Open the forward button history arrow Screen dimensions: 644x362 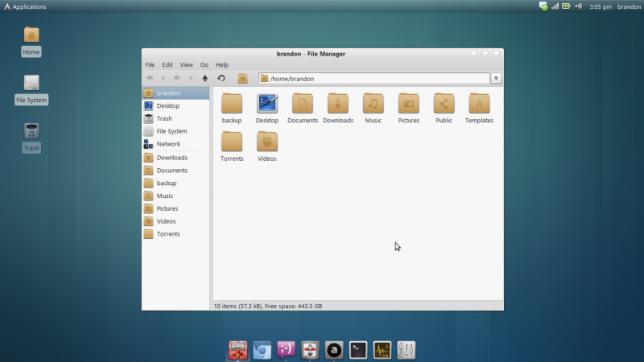(191, 78)
